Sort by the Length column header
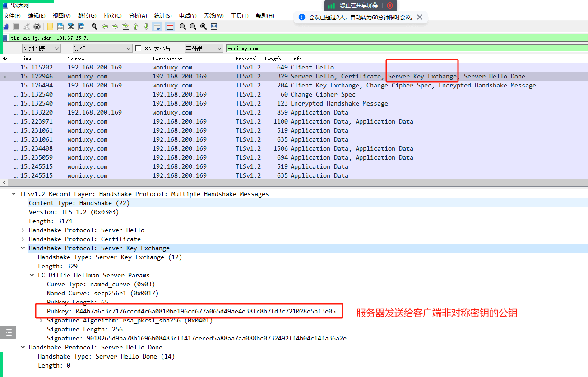The image size is (588, 377). [x=276, y=59]
